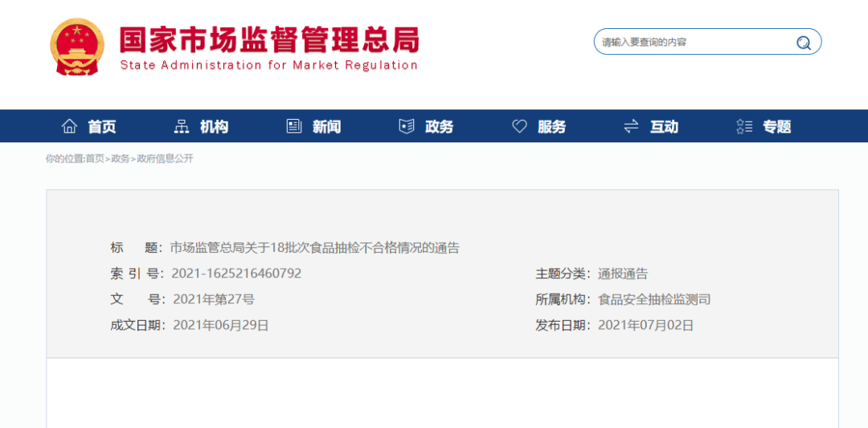Click the national emblem logo
Screen dimensions: 868x428
click(76, 46)
